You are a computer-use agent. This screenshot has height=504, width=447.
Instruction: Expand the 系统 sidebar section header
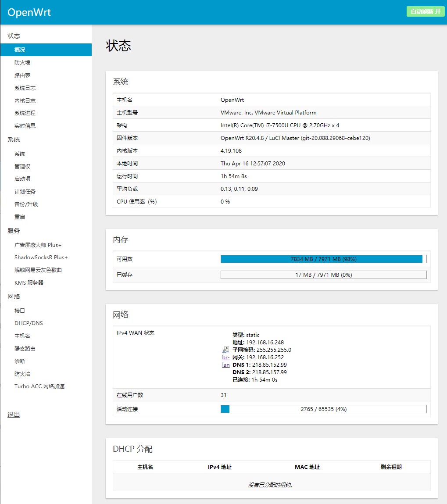point(14,140)
